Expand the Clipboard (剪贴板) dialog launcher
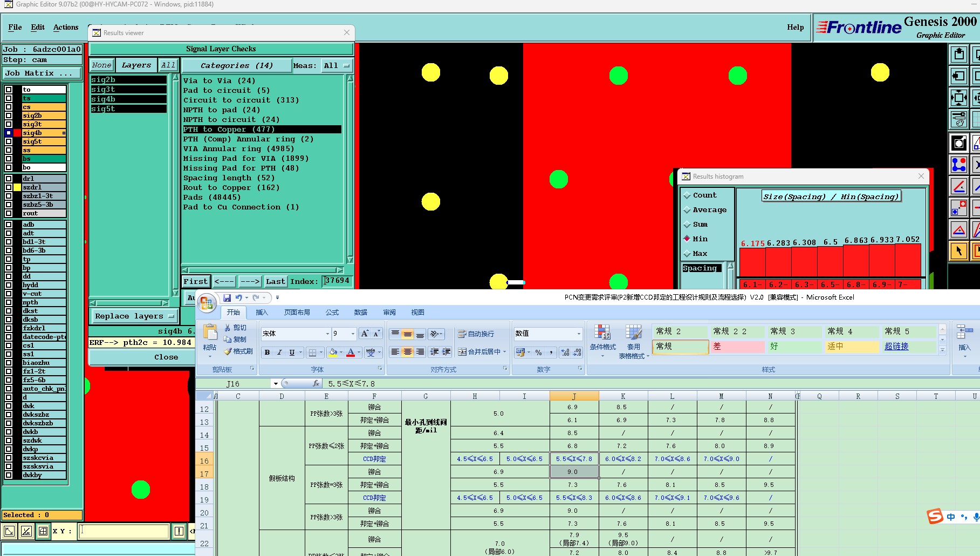 (x=252, y=369)
